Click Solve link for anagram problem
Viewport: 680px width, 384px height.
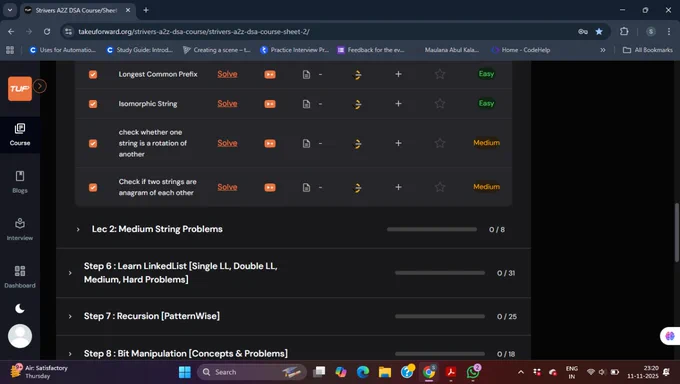click(227, 187)
